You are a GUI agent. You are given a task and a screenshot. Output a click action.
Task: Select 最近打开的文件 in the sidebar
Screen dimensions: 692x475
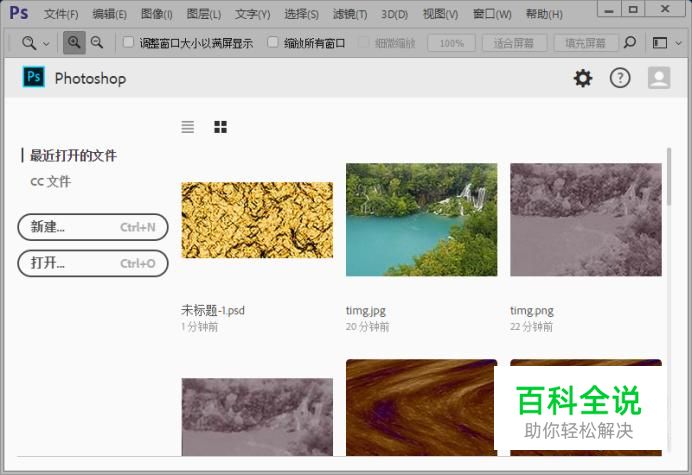coord(73,155)
